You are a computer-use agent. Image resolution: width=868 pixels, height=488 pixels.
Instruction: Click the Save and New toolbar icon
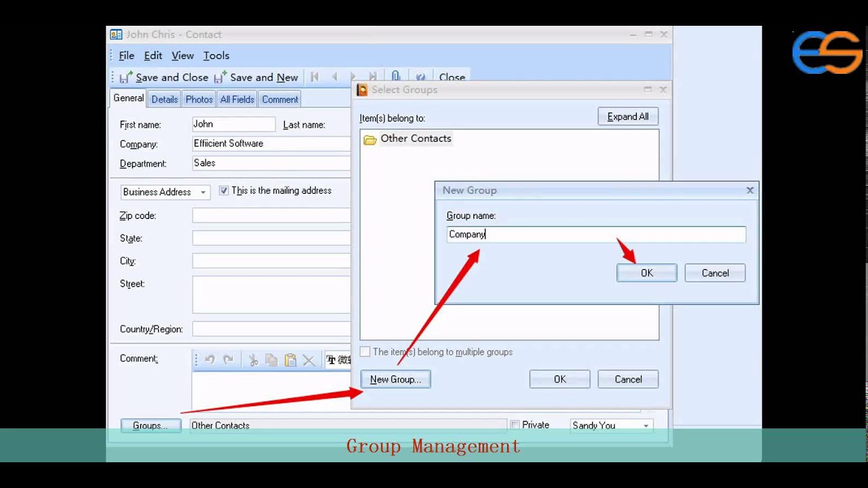tap(220, 77)
